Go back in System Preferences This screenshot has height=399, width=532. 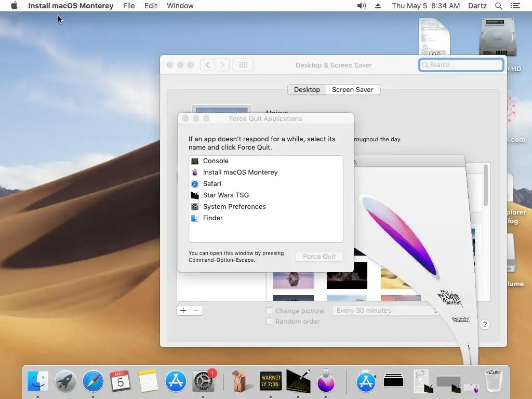click(207, 65)
